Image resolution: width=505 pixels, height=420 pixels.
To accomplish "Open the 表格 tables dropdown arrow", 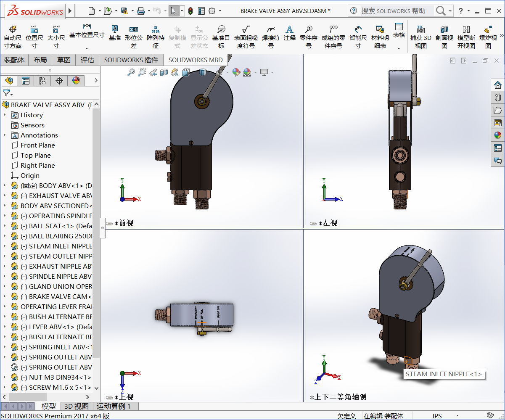I will [399, 48].
